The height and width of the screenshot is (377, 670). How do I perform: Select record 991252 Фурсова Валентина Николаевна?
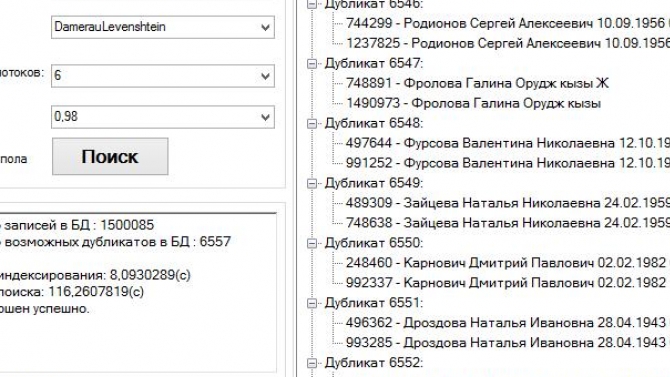point(508,163)
